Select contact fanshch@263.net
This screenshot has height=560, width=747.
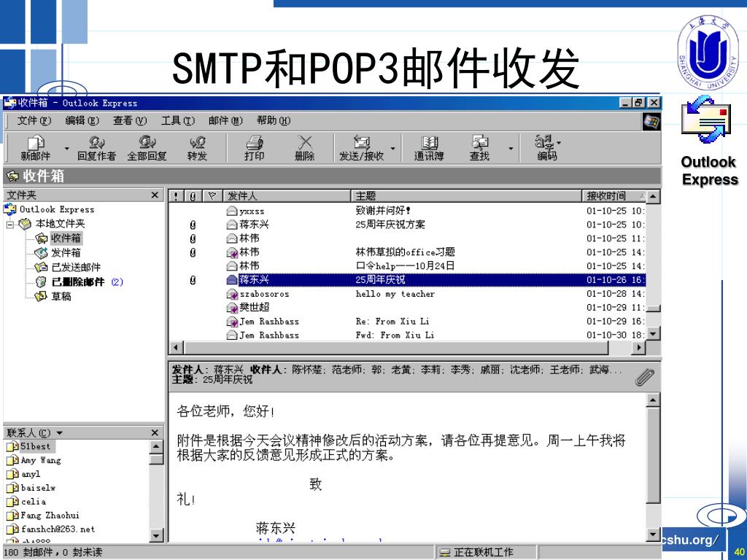[50, 529]
